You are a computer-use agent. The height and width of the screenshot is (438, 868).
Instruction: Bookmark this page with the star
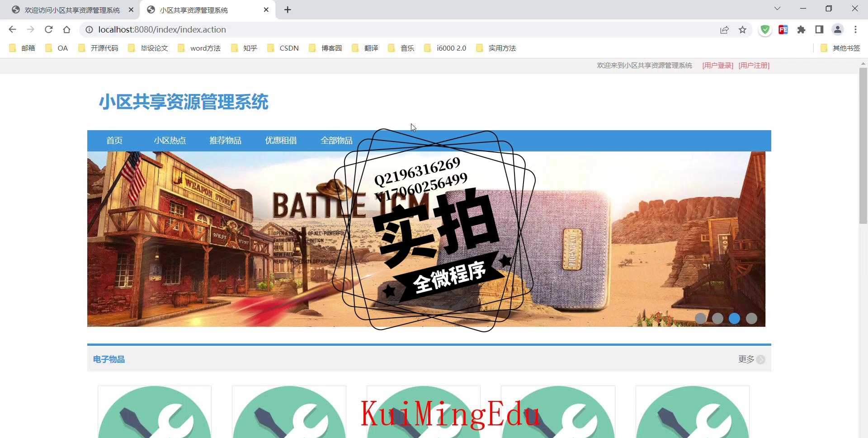pyautogui.click(x=742, y=29)
